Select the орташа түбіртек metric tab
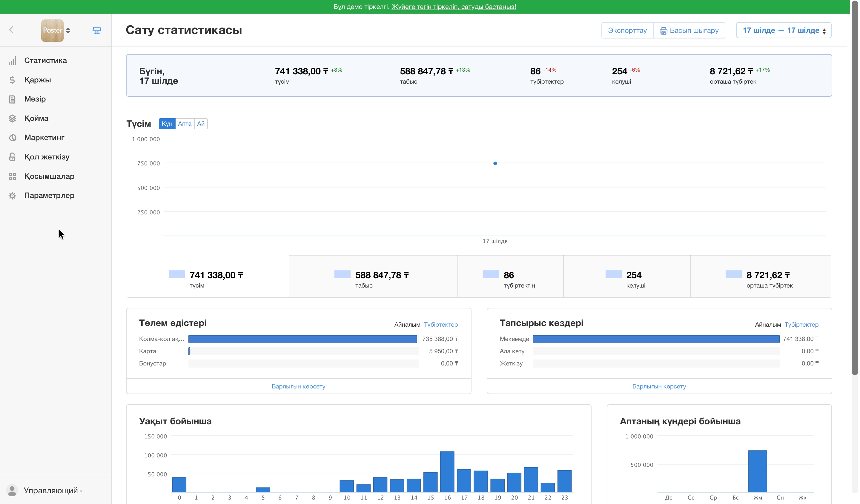Viewport: 860px width, 504px height. 761,276
